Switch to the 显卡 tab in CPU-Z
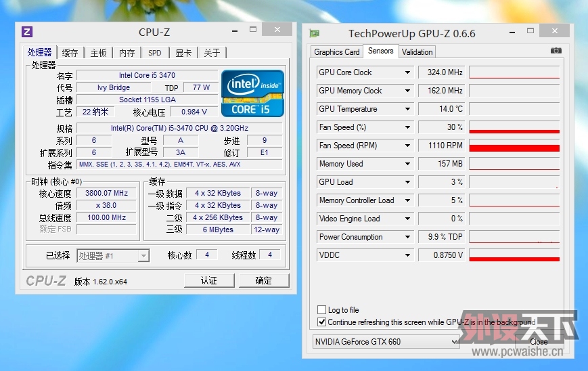 click(183, 53)
